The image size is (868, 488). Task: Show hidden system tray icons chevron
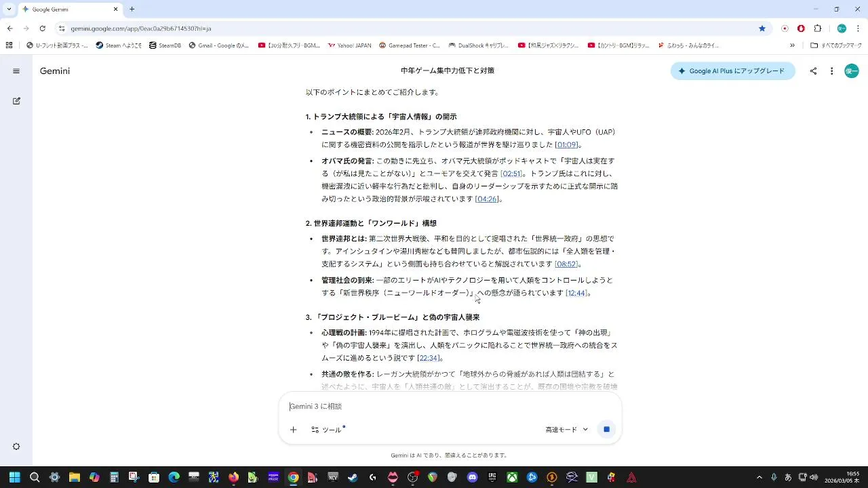[759, 477]
